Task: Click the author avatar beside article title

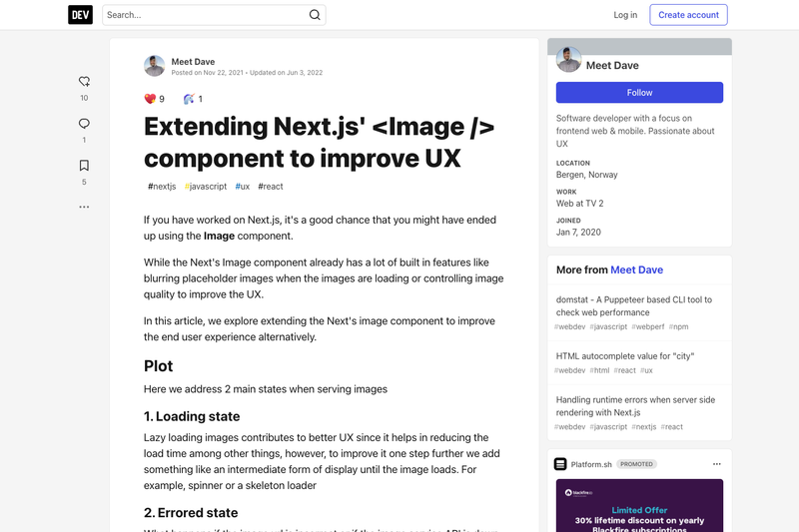Action: (155, 66)
